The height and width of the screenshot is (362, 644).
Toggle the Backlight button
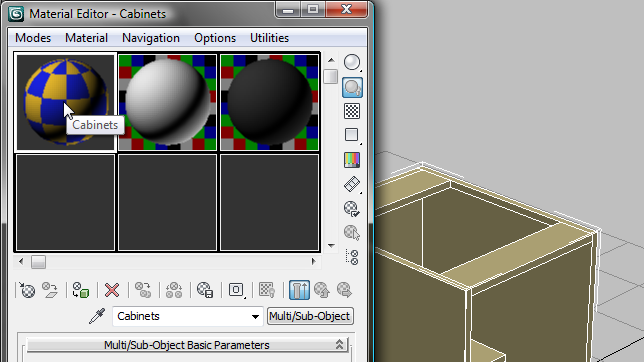click(352, 87)
